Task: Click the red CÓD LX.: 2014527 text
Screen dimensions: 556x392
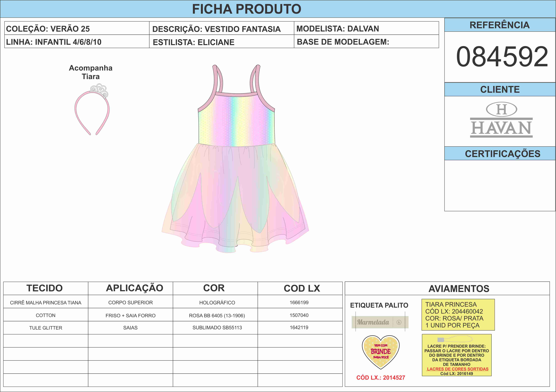Action: click(380, 378)
